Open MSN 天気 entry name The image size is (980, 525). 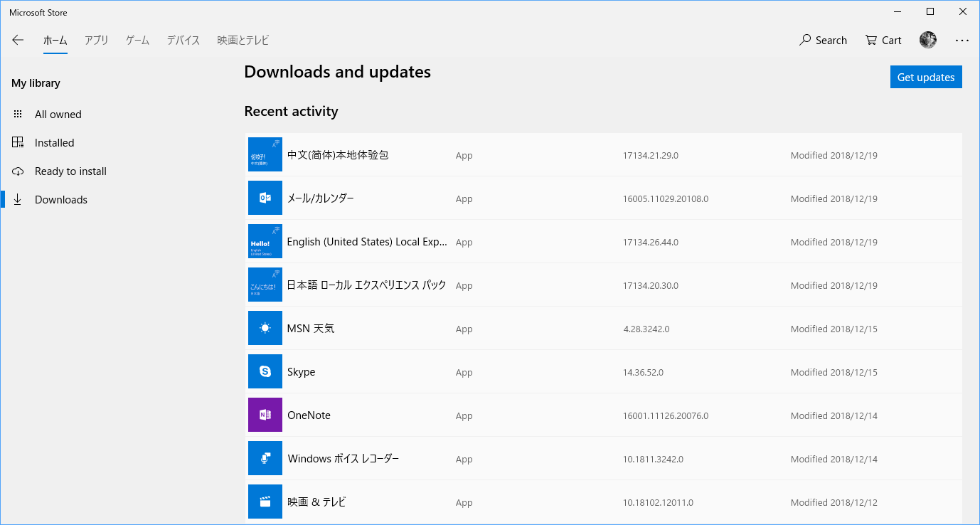[311, 329]
